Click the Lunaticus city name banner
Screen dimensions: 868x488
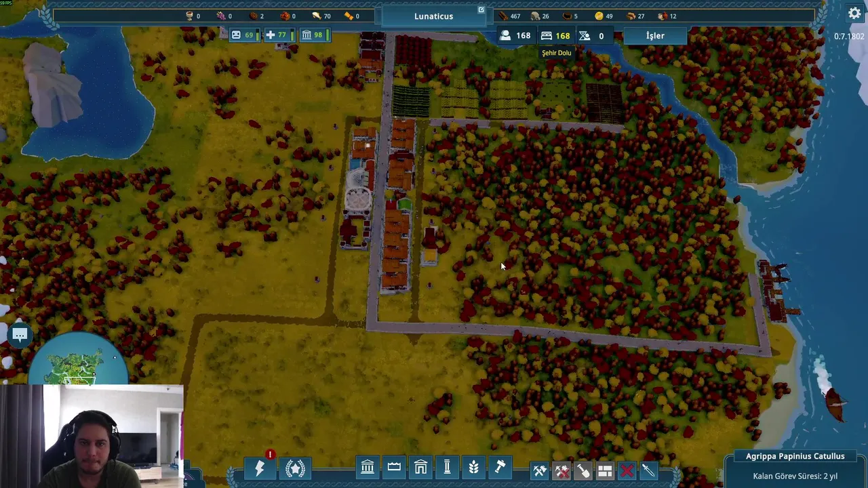[433, 16]
